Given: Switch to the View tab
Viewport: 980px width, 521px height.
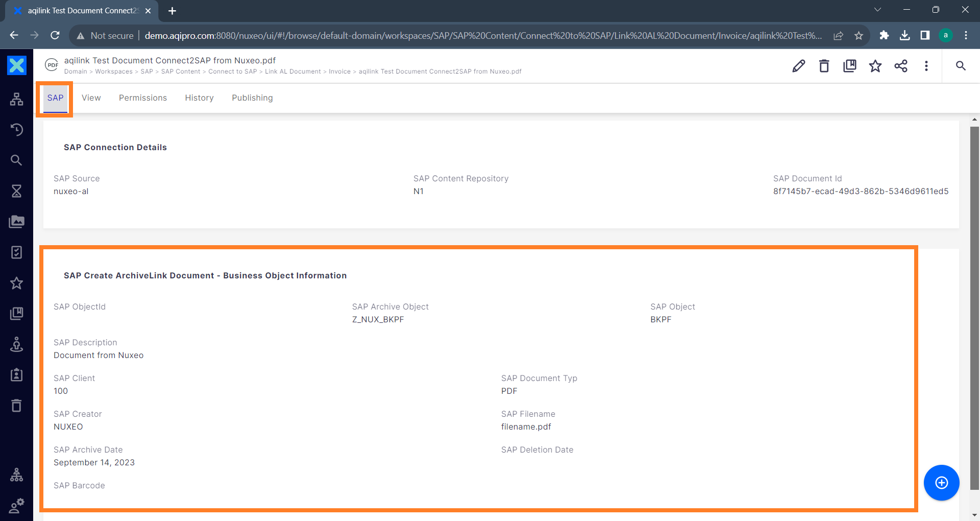Looking at the screenshot, I should click(91, 98).
